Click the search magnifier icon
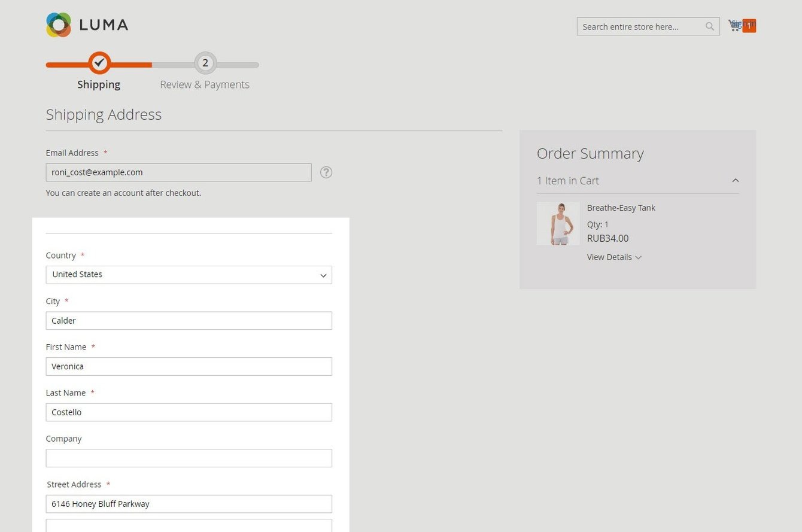Viewport: 802px width, 532px height. click(710, 26)
